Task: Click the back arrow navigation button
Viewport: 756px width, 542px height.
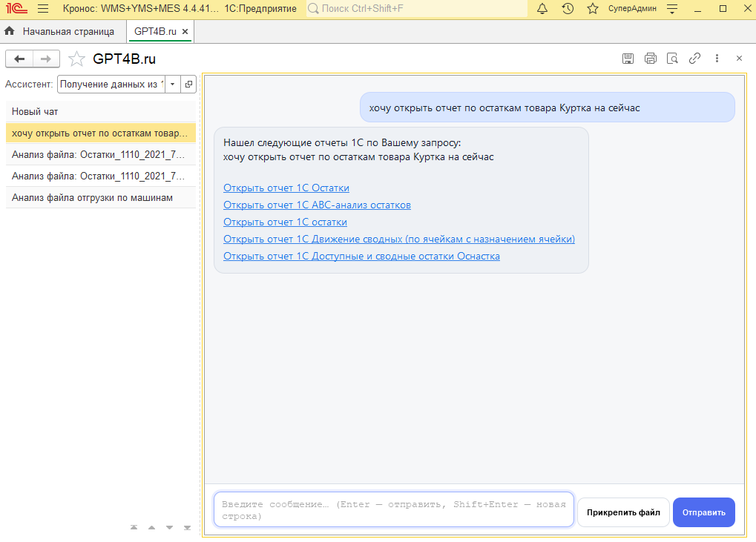Action: [x=19, y=59]
